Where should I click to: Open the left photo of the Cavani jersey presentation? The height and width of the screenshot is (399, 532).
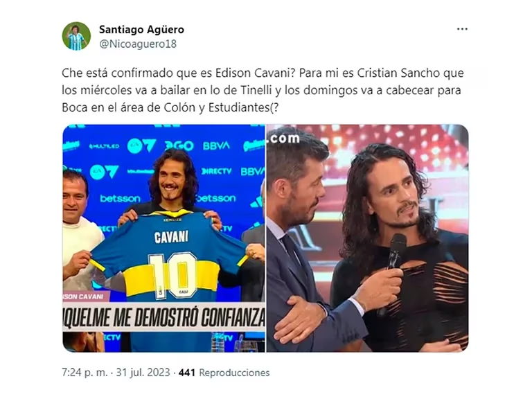click(164, 238)
